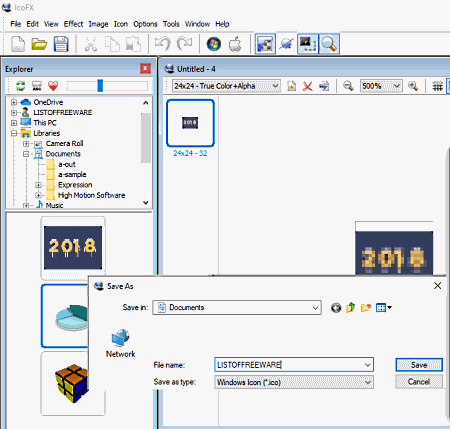Image resolution: width=450 pixels, height=429 pixels.
Task: Open the Save in Documents dropdown
Action: point(315,308)
